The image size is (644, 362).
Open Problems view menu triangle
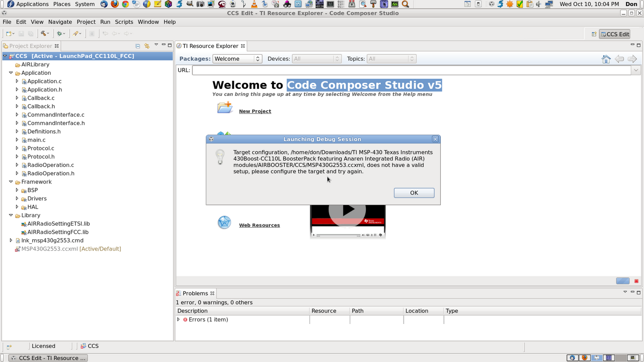point(625,292)
